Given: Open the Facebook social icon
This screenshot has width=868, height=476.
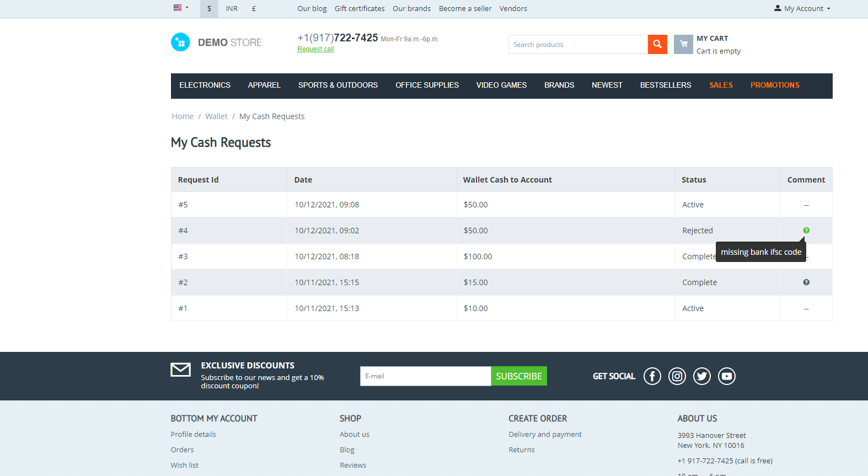Looking at the screenshot, I should pos(652,376).
